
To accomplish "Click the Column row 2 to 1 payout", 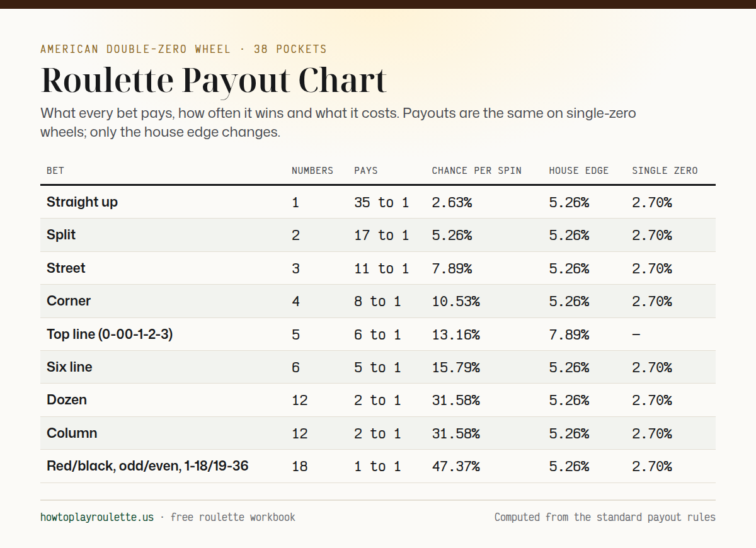I will point(377,433).
